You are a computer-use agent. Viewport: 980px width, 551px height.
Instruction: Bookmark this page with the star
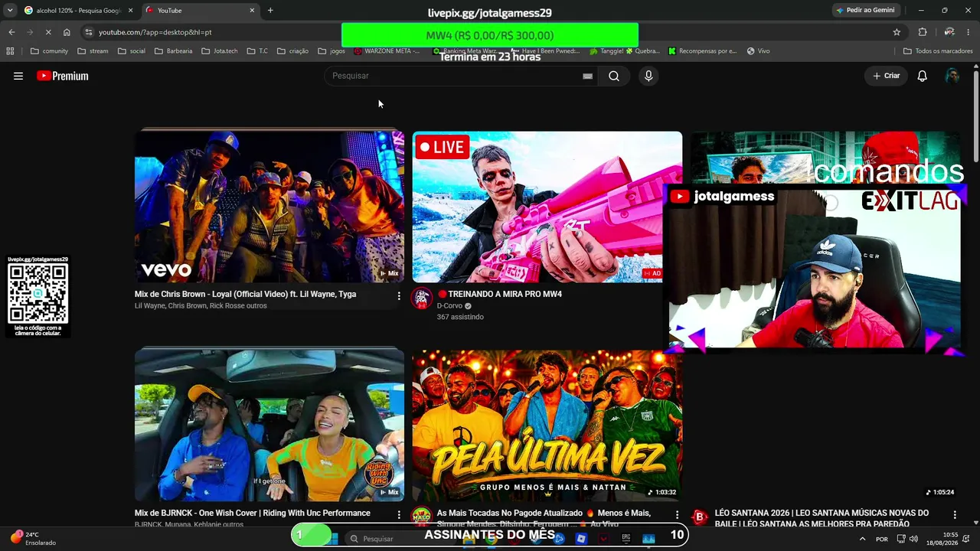click(897, 32)
